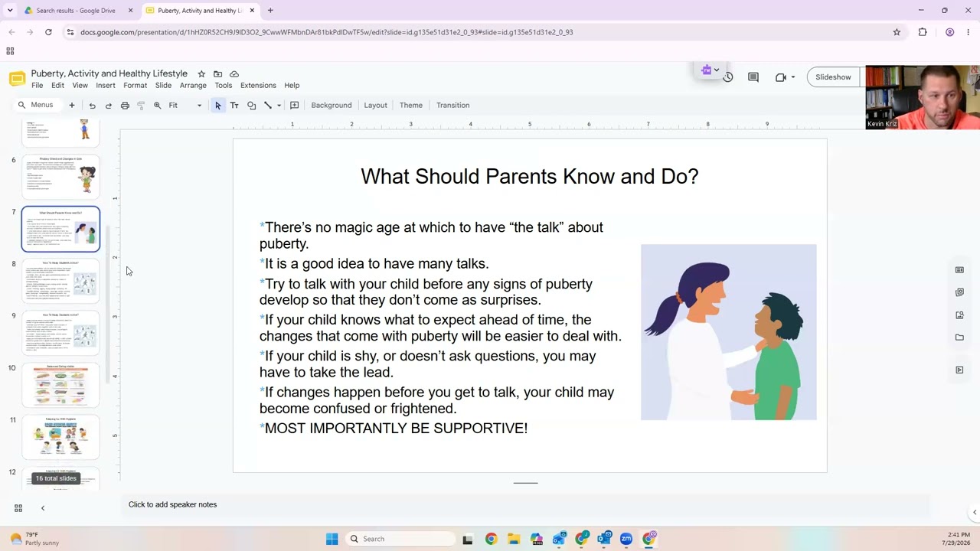Open Zoom app from taskbar
The width and height of the screenshot is (980, 551).
[x=626, y=539]
